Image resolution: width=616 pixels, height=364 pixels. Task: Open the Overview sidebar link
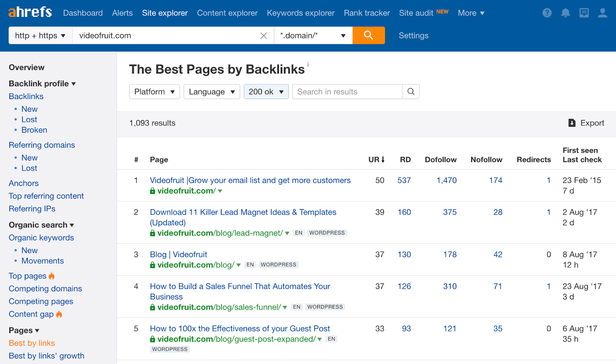click(27, 67)
